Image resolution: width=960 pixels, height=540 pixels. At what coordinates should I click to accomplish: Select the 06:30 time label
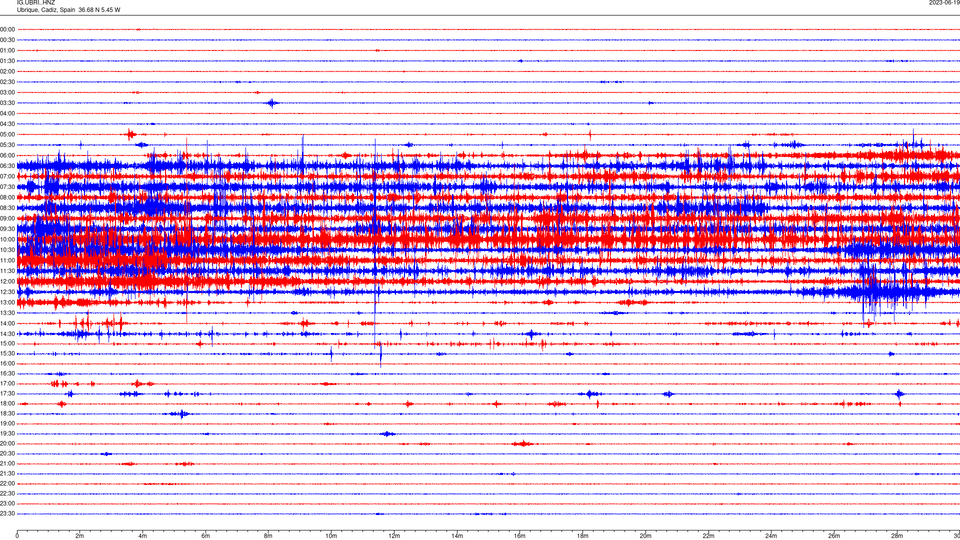click(x=7, y=166)
